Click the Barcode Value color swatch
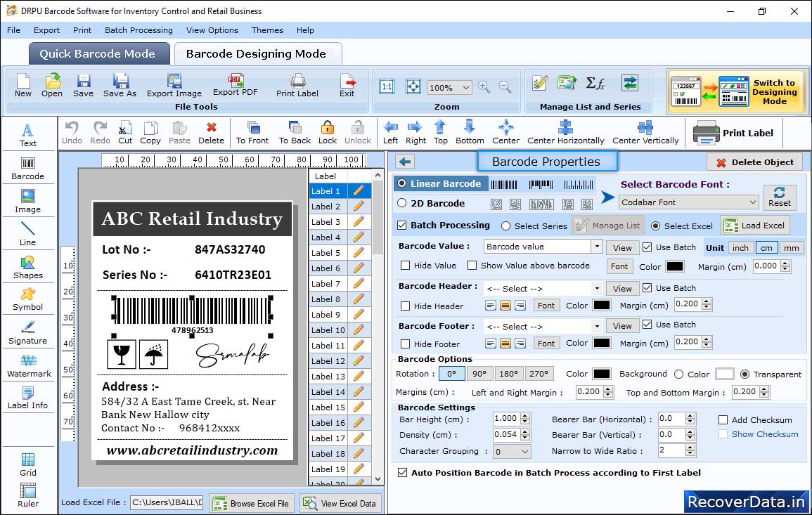This screenshot has height=515, width=812. 674,266
